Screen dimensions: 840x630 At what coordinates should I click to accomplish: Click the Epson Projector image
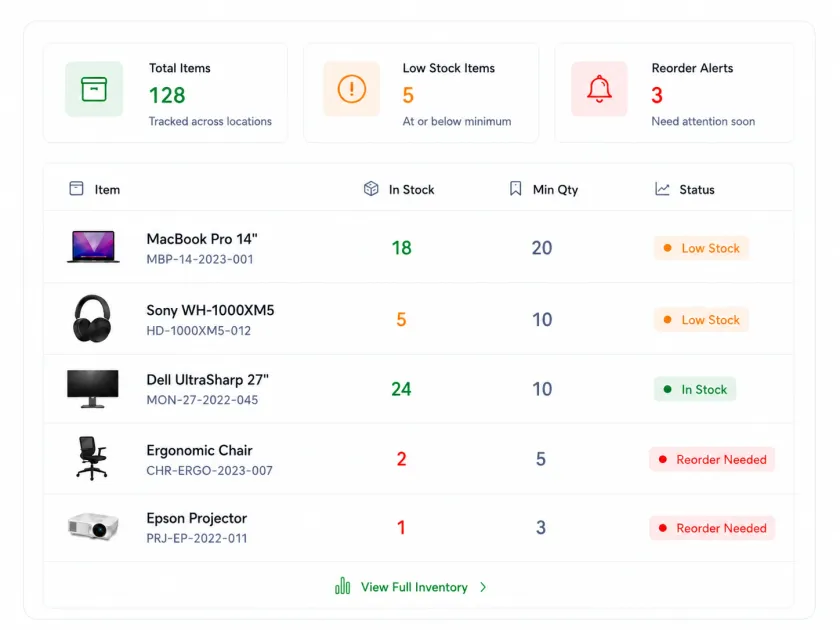pyautogui.click(x=93, y=526)
